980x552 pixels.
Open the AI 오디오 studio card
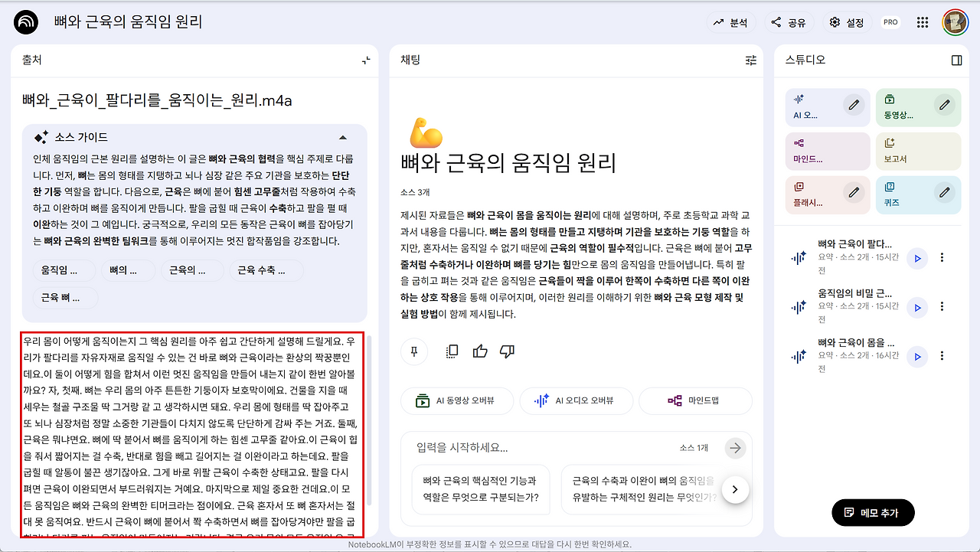click(828, 107)
